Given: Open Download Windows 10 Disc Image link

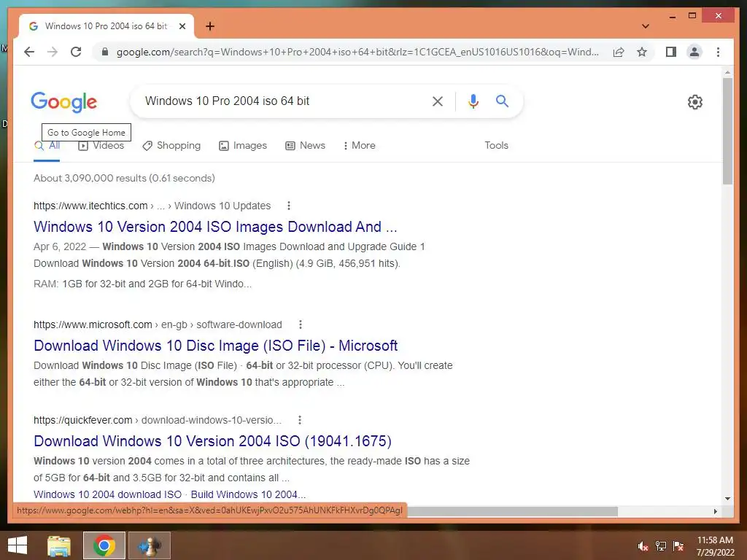Looking at the screenshot, I should 216,346.
